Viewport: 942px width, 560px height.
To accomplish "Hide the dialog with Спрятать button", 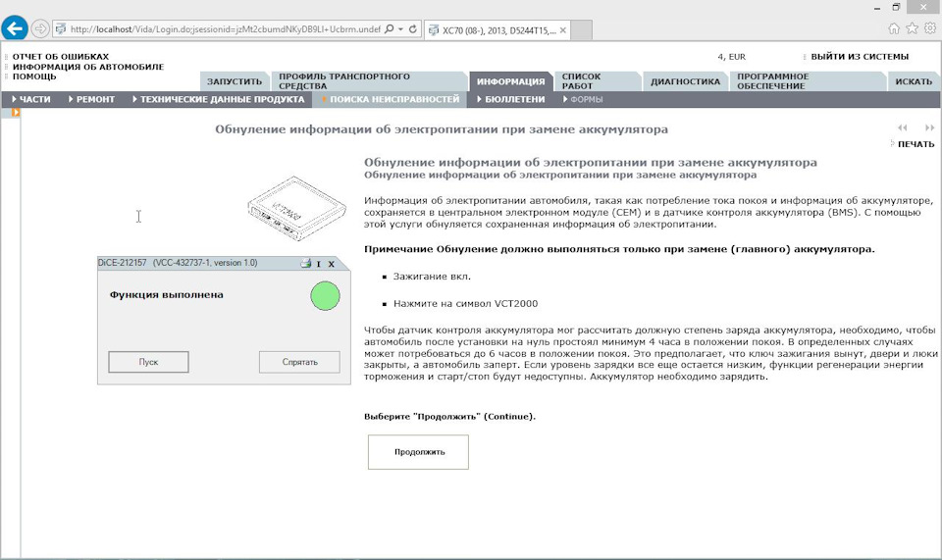I will (299, 362).
